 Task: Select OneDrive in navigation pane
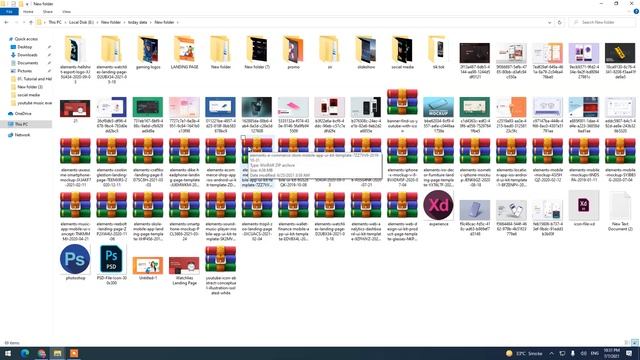coord(23,113)
